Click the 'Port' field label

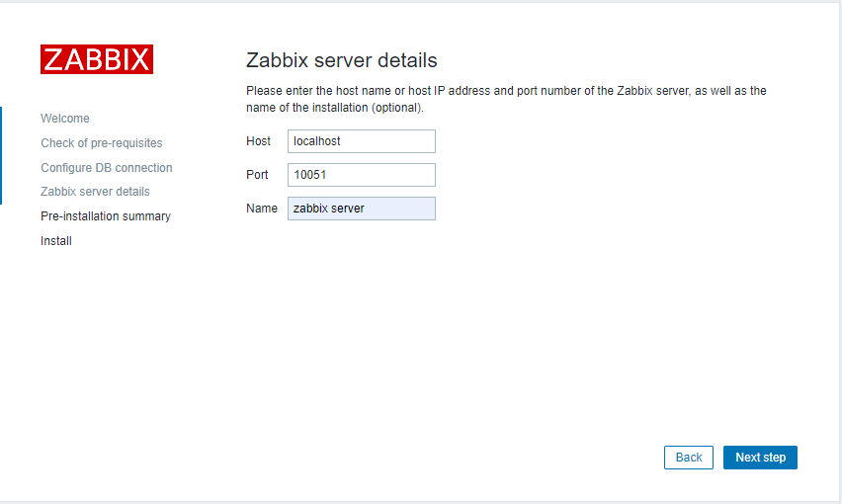pos(257,175)
